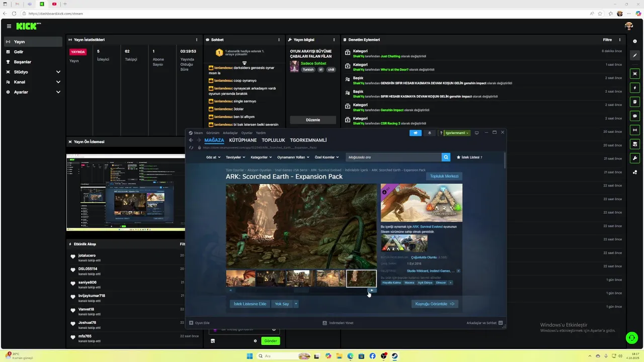The height and width of the screenshot is (362, 644).
Task: Select Başarılar in Kick sidebar
Action: point(33,62)
